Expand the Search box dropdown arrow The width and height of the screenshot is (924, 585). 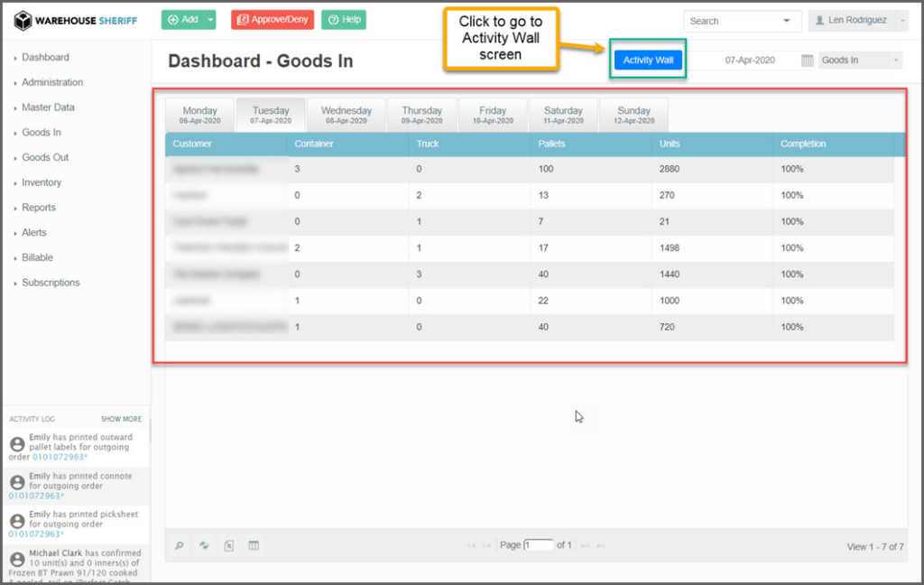(787, 21)
